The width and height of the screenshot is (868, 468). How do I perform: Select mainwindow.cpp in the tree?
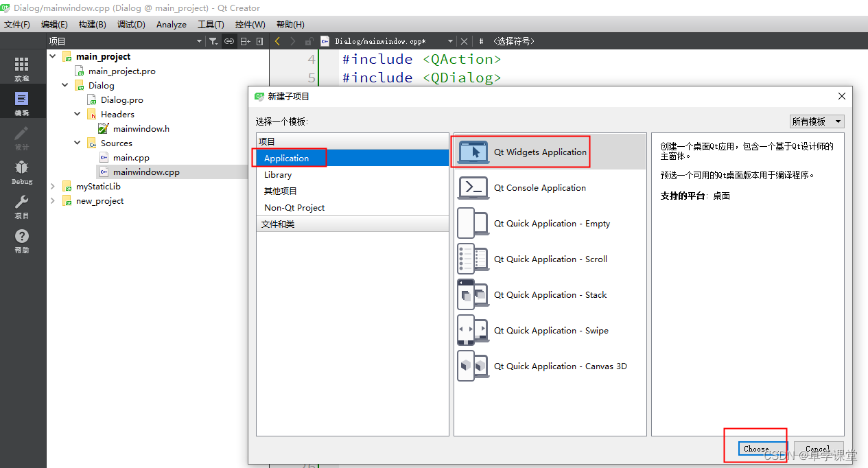point(146,172)
